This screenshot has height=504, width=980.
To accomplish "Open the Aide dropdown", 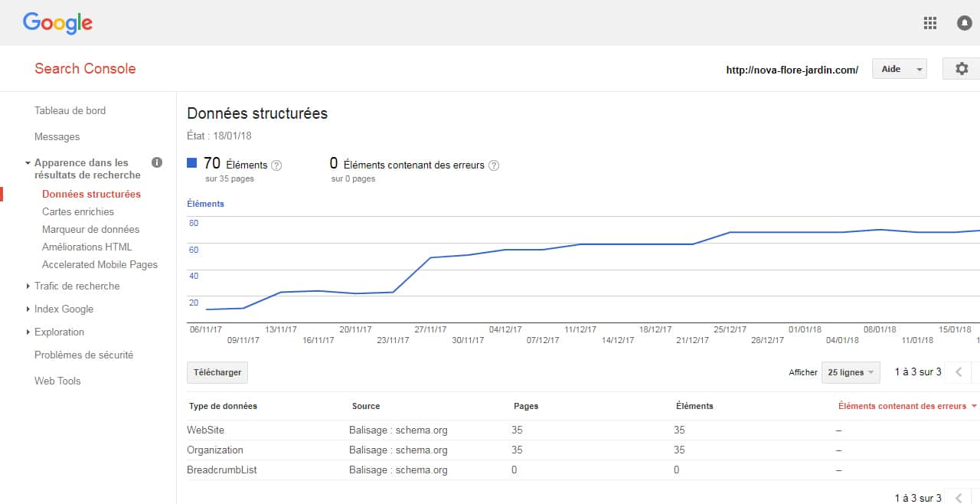I will [x=899, y=69].
